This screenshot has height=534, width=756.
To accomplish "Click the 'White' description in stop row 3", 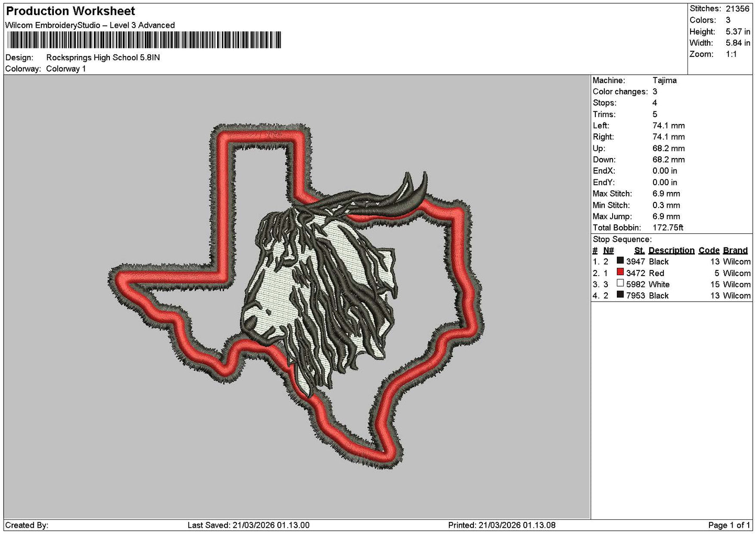I will 659,285.
